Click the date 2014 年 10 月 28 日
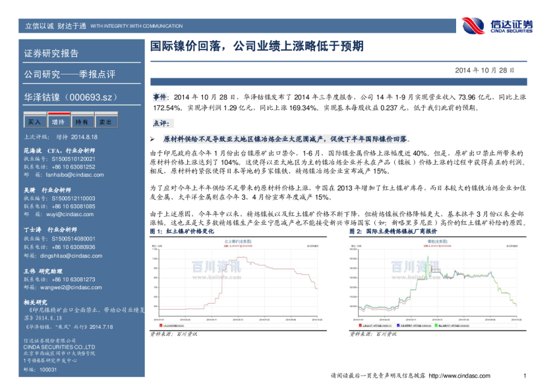This screenshot has width=555, height=392. [x=486, y=70]
